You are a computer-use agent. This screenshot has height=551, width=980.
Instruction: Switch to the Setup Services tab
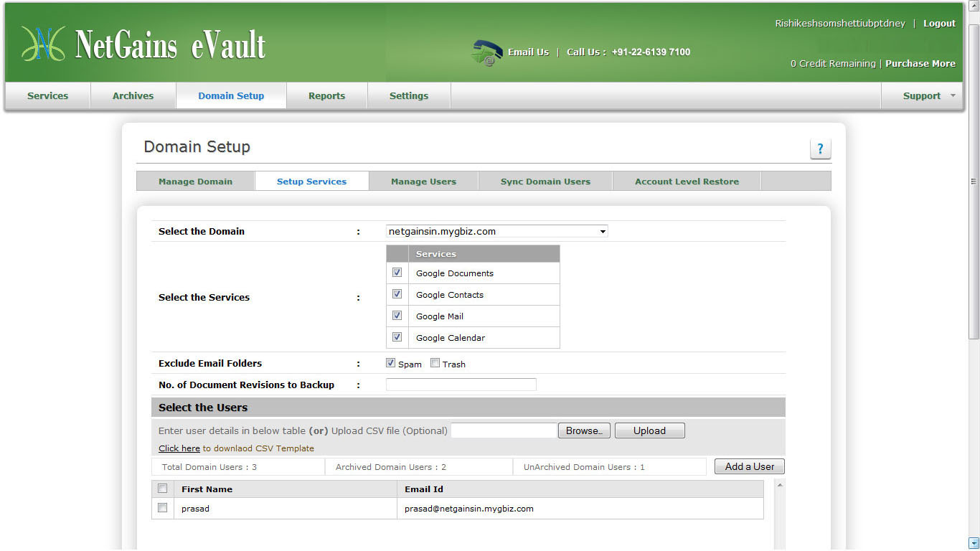(x=311, y=182)
